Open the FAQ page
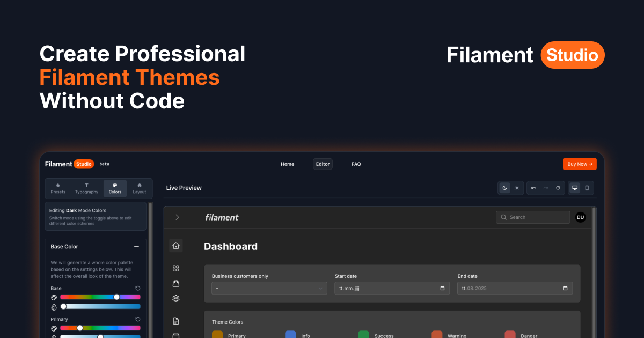 (x=356, y=164)
